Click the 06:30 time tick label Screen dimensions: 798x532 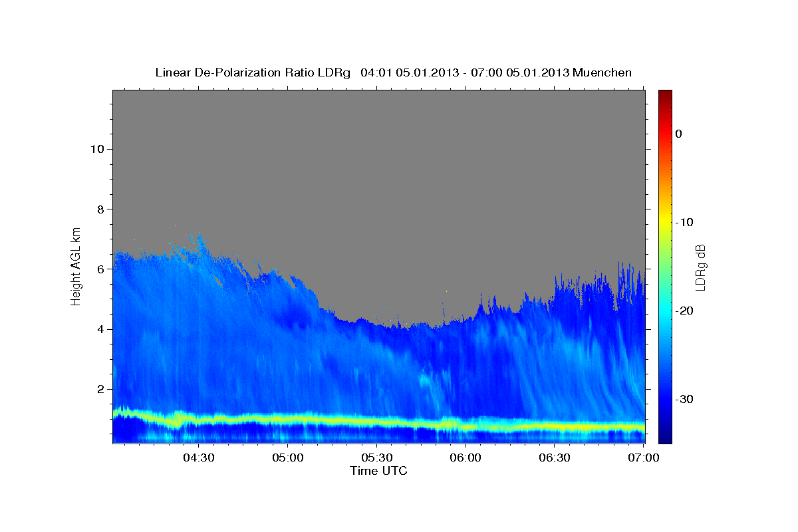click(555, 458)
